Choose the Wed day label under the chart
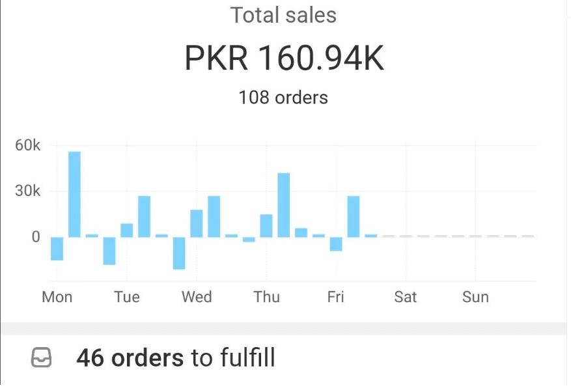 click(x=197, y=297)
